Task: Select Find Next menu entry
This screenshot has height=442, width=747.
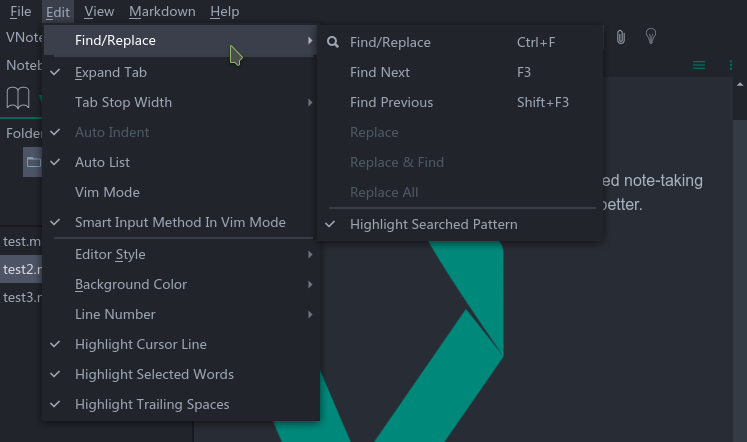Action: click(x=460, y=72)
